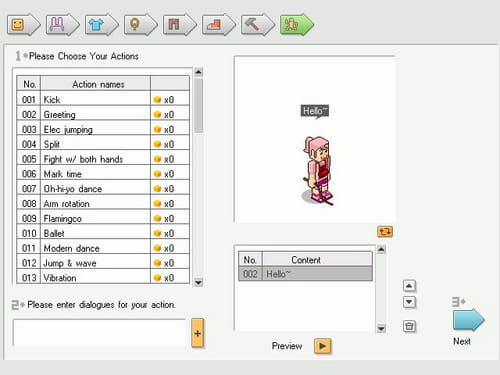The width and height of the screenshot is (500, 375).
Task: Click the dialogue text input field
Action: pyautogui.click(x=99, y=333)
